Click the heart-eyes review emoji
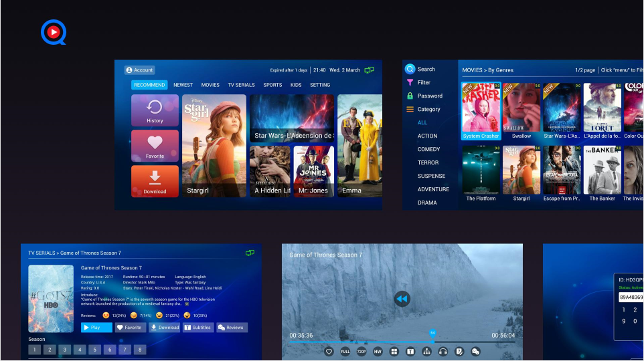Screen dimensions: 644x361 (x=106, y=316)
